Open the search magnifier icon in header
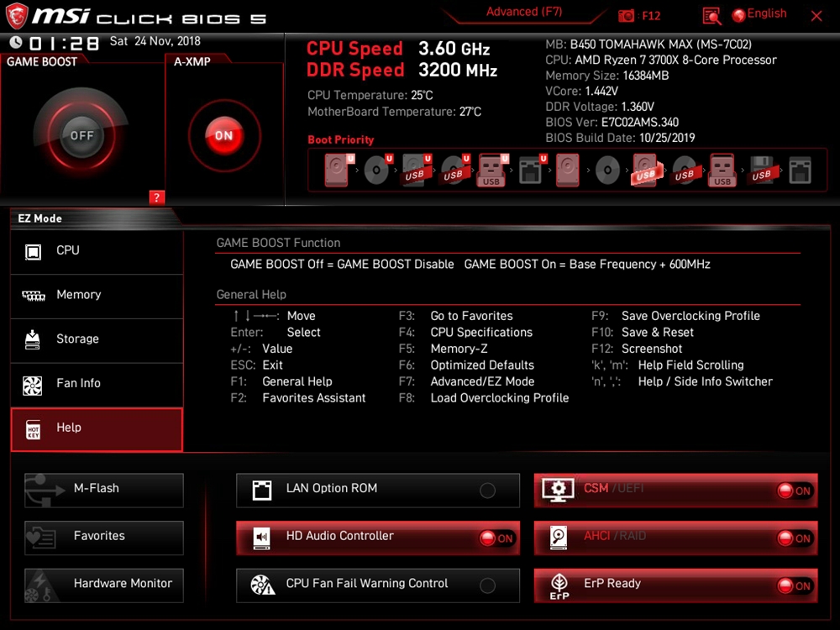840x630 pixels. (x=711, y=16)
